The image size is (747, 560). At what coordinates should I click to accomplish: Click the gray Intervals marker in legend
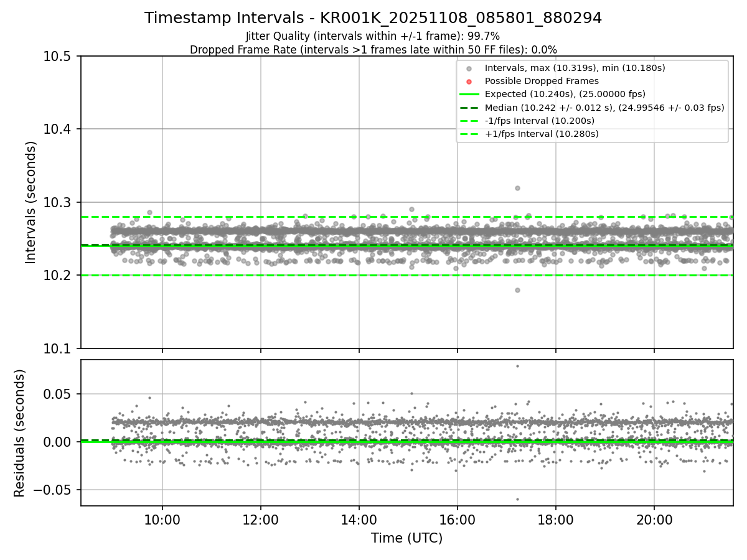click(469, 68)
